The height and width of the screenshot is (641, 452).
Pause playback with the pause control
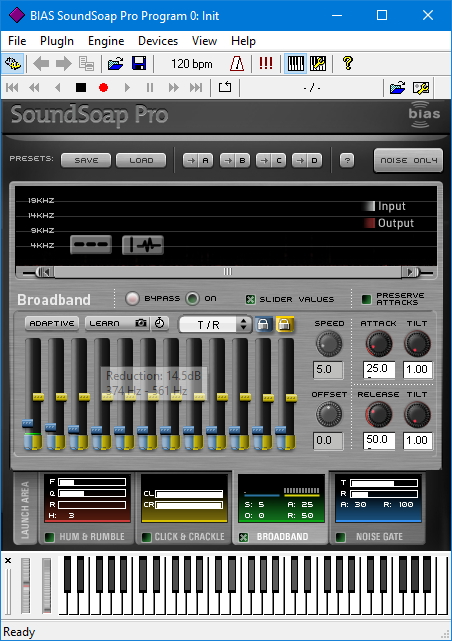[150, 87]
